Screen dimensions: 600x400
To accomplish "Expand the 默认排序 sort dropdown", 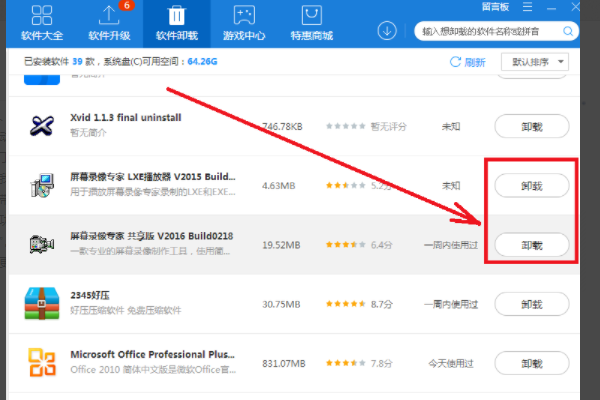I will click(x=535, y=62).
